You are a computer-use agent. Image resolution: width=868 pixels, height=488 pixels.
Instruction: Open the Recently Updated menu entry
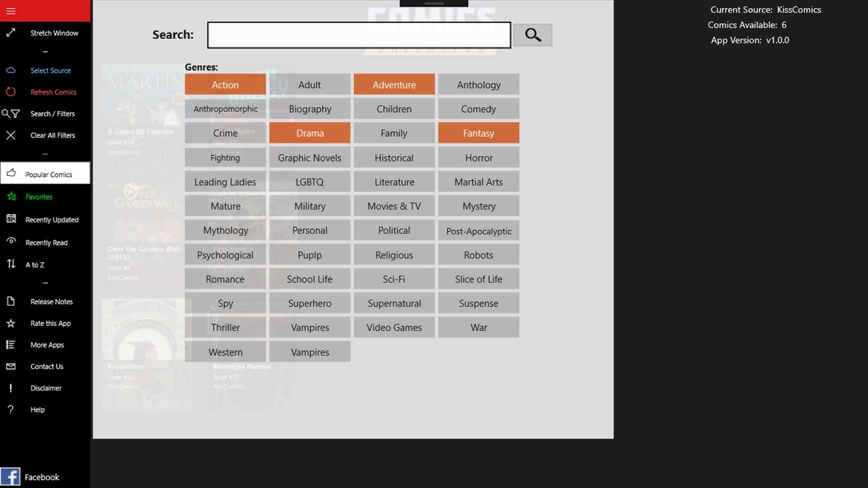coord(45,219)
